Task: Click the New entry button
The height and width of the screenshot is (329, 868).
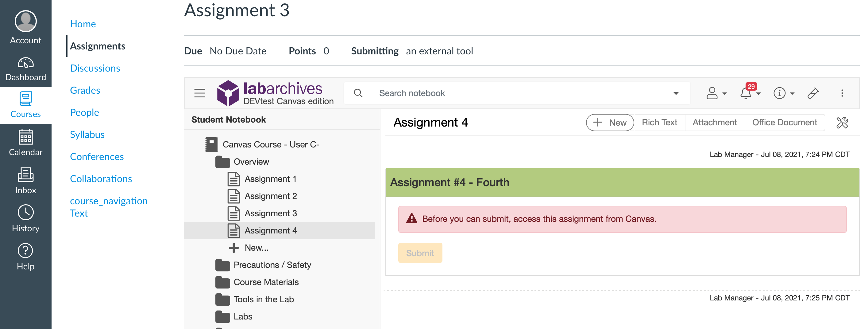Action: pos(610,123)
